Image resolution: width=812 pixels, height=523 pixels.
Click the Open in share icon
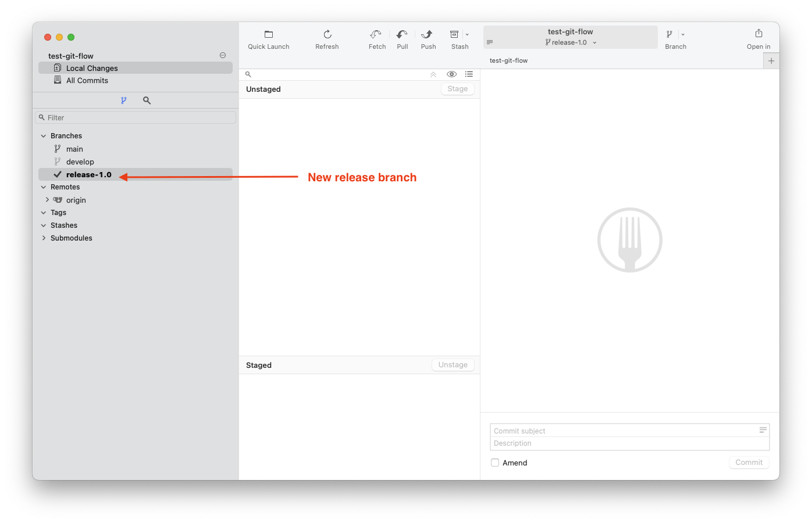[x=758, y=34]
